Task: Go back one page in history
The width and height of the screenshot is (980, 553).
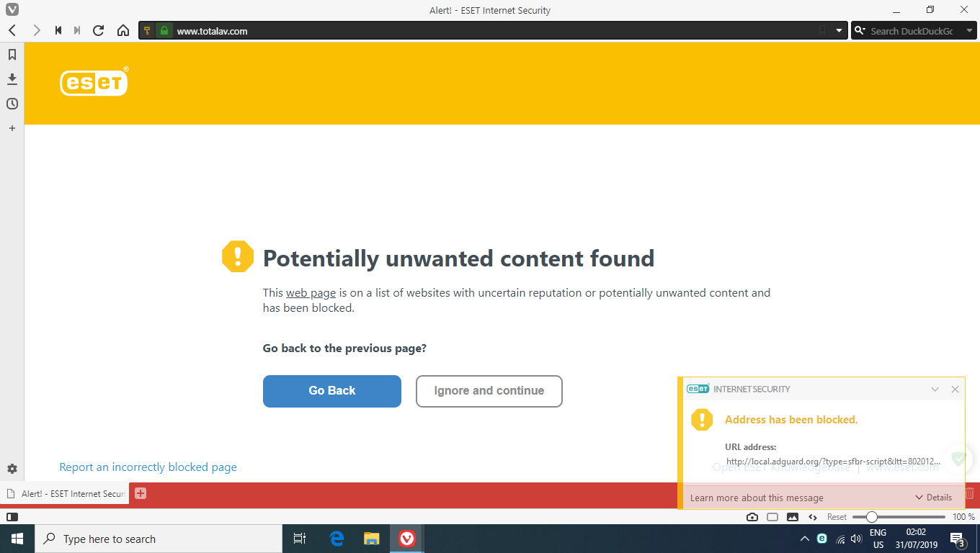Action: [x=12, y=30]
